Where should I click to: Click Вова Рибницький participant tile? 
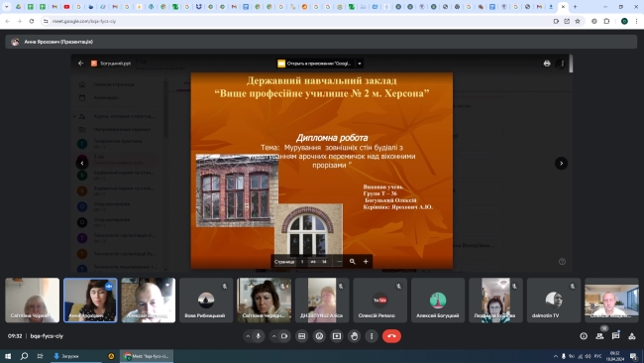206,301
